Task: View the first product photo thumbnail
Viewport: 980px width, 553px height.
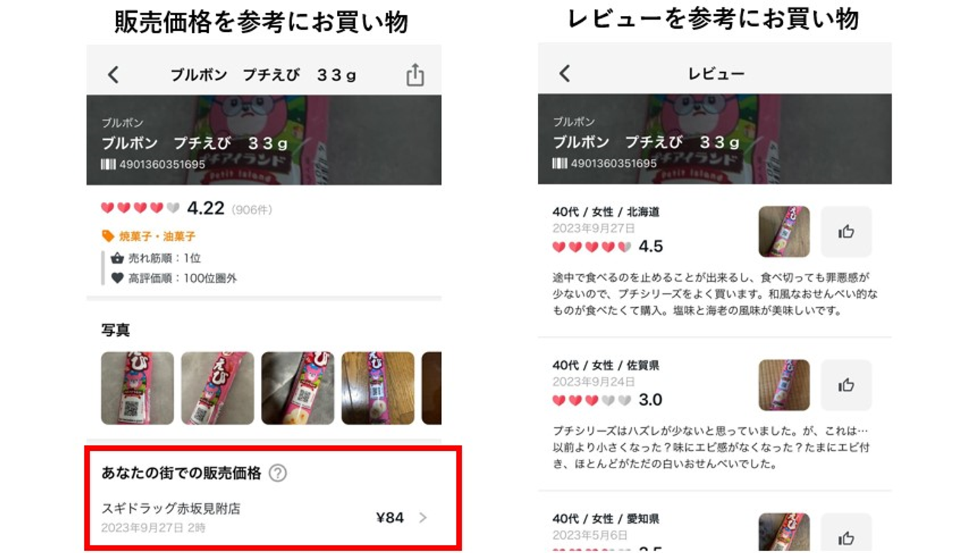Action: (137, 388)
